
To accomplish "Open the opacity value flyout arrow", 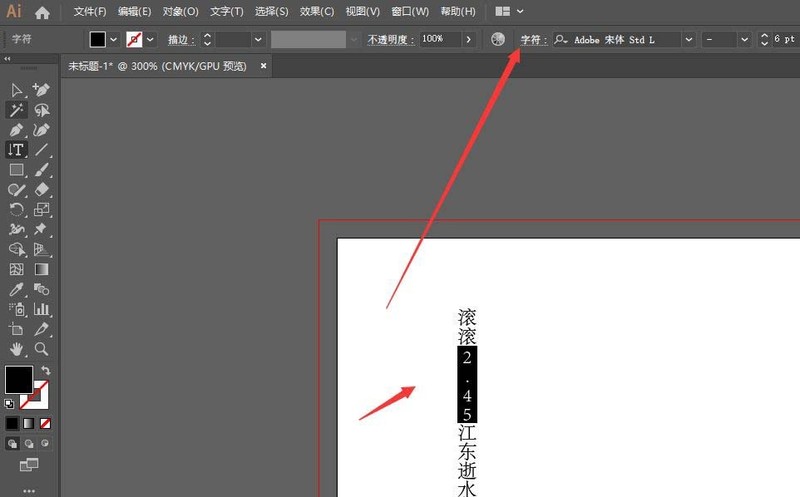I will click(467, 39).
